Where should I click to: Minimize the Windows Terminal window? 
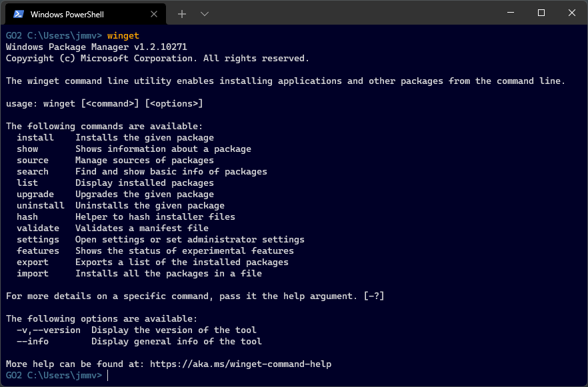coord(511,13)
